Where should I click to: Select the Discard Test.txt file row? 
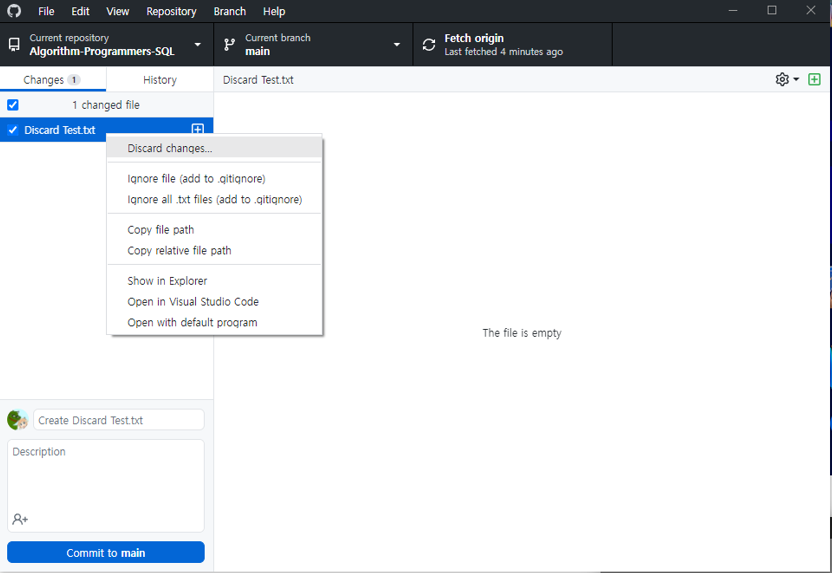point(106,130)
